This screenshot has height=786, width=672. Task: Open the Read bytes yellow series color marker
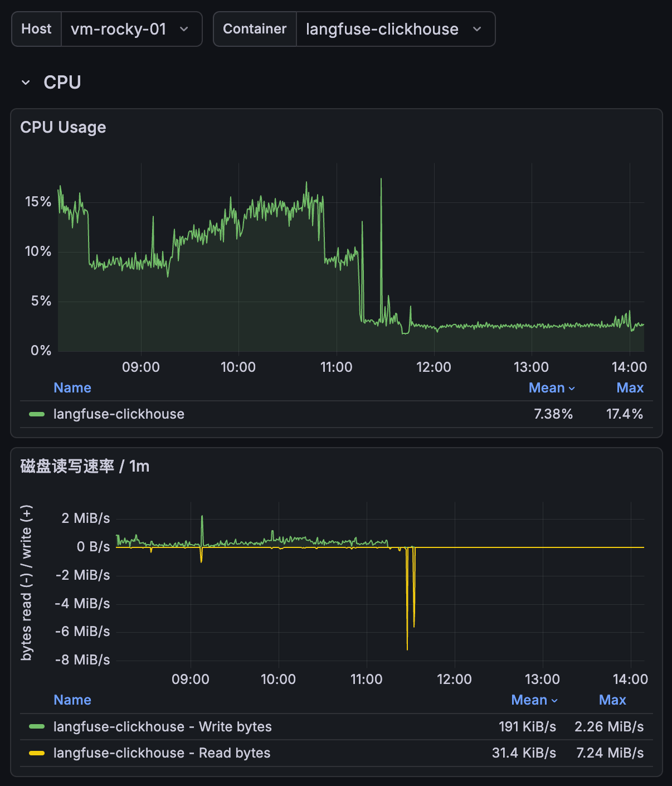click(x=37, y=753)
